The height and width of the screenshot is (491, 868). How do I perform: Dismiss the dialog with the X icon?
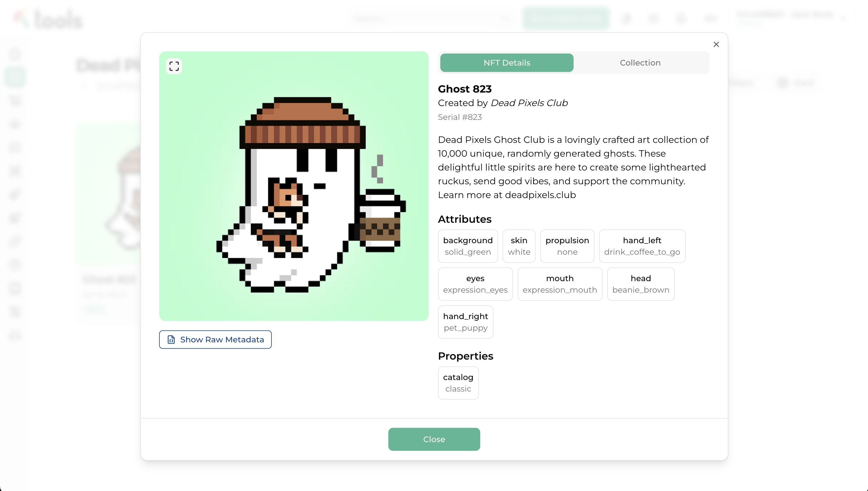click(716, 45)
